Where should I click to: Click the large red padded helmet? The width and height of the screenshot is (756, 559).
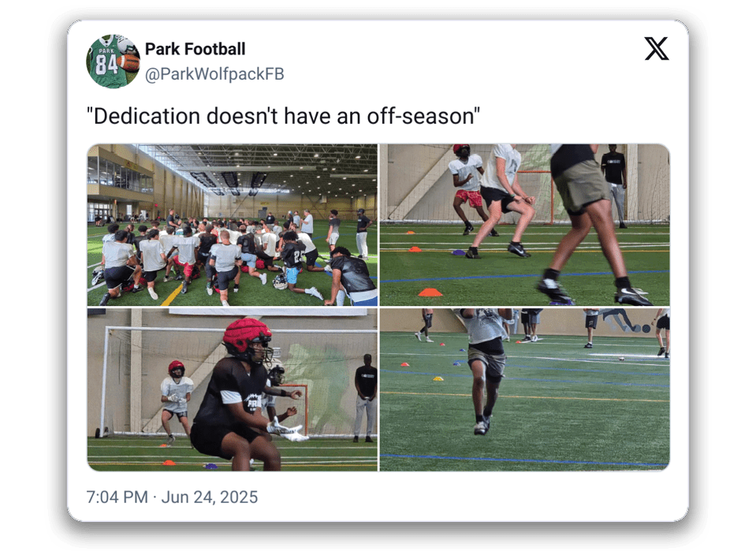tap(247, 336)
